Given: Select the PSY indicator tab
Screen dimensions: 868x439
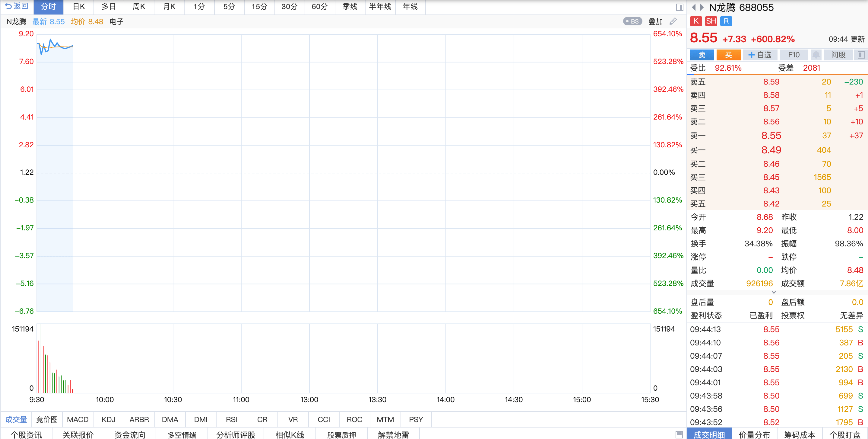Looking at the screenshot, I should pyautogui.click(x=416, y=419).
